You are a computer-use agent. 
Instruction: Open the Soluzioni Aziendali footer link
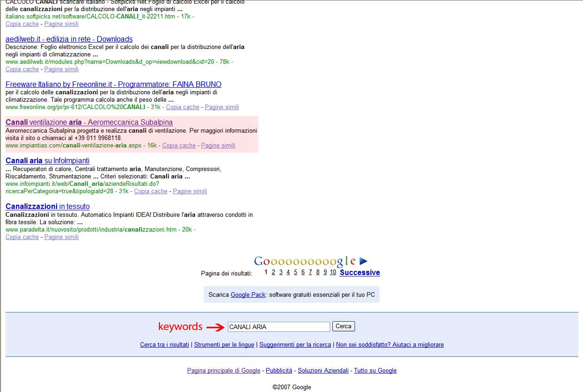[323, 371]
